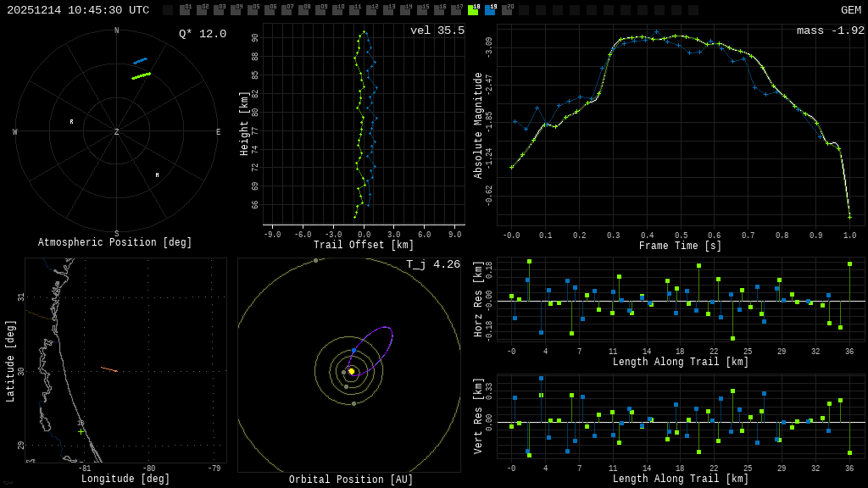Click the R marker in the sky plot
Screen dimensions: 868x488
pyautogui.click(x=71, y=122)
